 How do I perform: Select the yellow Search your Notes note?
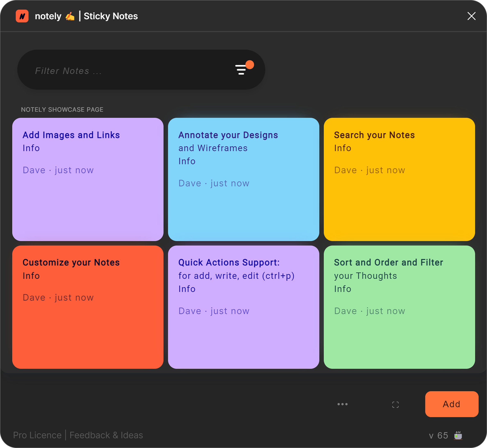click(399, 179)
